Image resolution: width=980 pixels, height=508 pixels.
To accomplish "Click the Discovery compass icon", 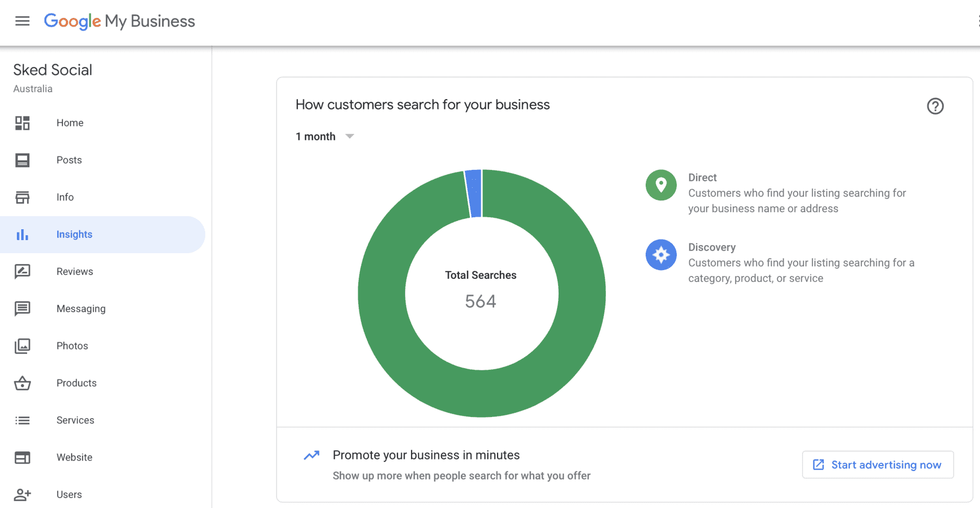I will (661, 255).
